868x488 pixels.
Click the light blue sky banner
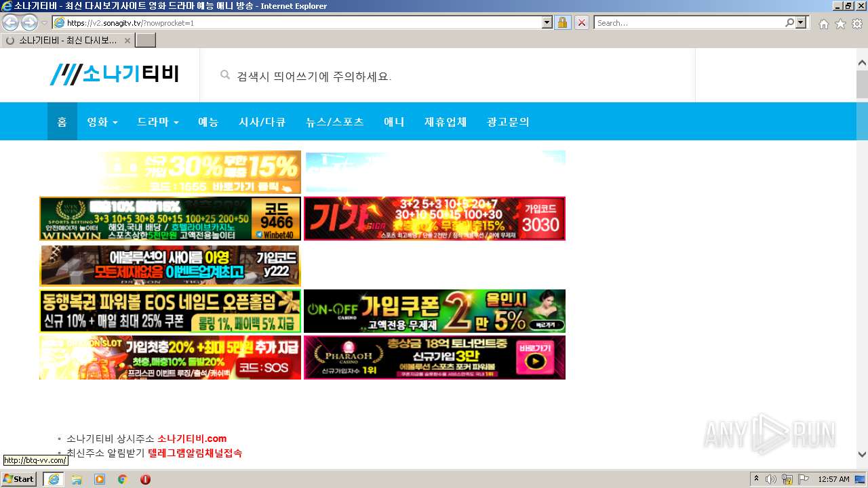pyautogui.click(x=435, y=172)
